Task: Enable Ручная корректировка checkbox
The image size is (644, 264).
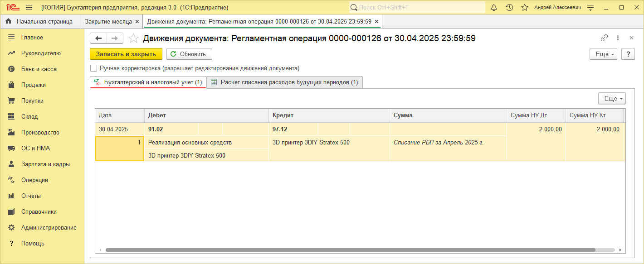Action: tap(94, 68)
